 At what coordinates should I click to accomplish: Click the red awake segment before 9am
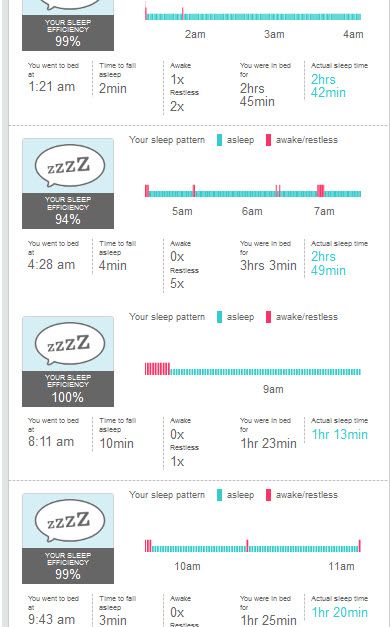pyautogui.click(x=157, y=369)
